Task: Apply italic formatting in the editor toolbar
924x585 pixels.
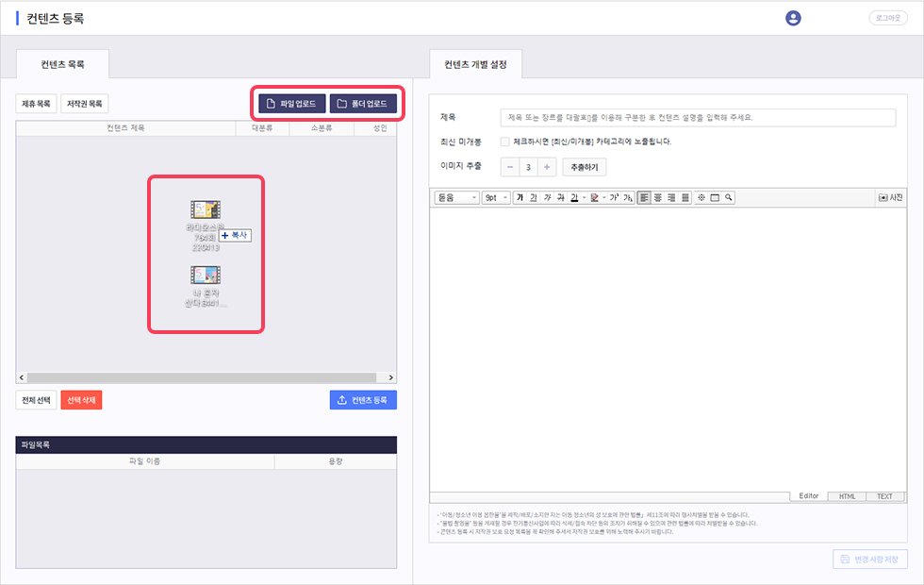Action: click(548, 197)
